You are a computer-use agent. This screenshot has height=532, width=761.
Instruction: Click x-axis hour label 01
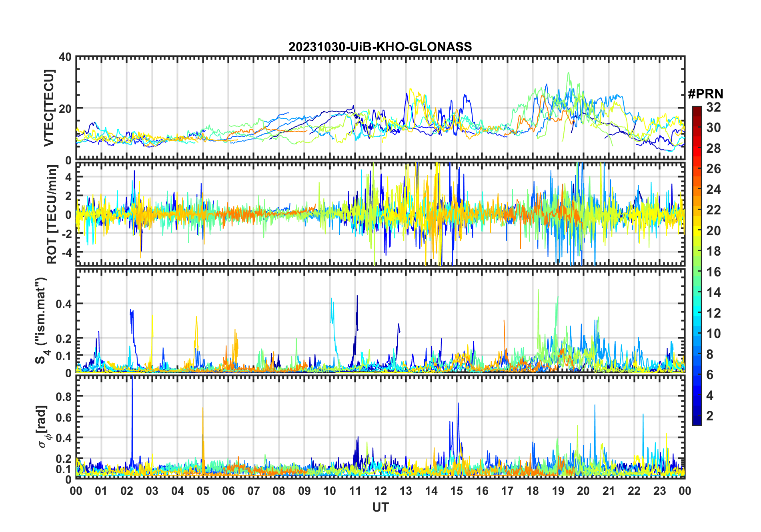(x=101, y=491)
